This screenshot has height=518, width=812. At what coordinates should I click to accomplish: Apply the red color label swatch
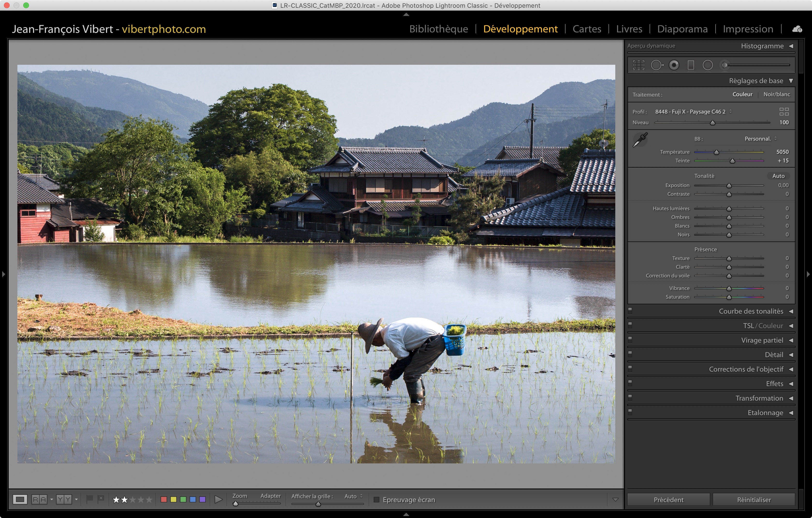point(164,499)
